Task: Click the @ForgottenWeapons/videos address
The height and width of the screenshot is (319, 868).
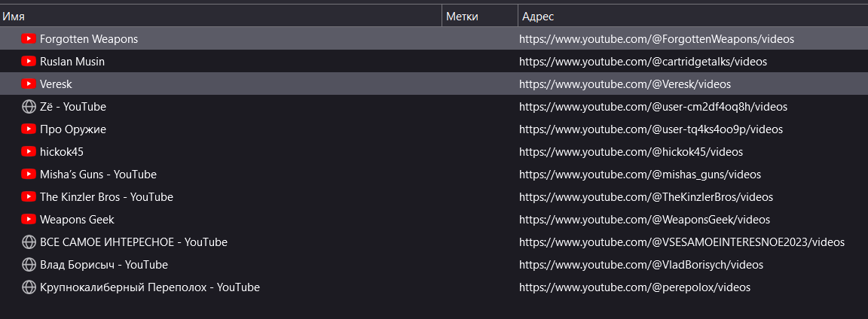Action: pyautogui.click(x=656, y=39)
